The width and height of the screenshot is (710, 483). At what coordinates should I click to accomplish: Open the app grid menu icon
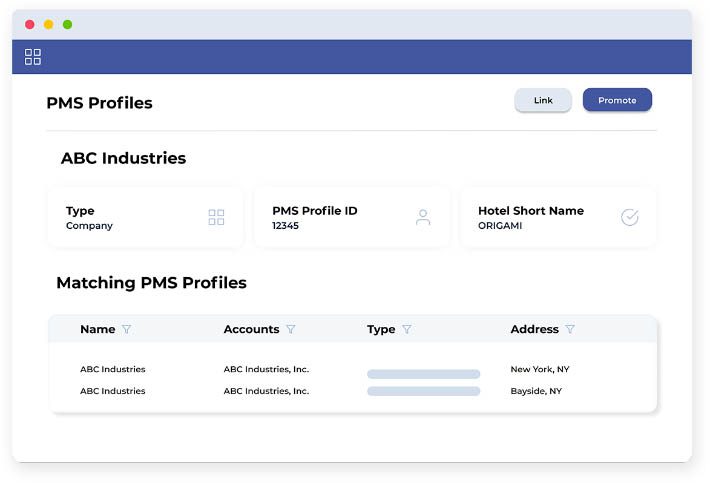[33, 57]
